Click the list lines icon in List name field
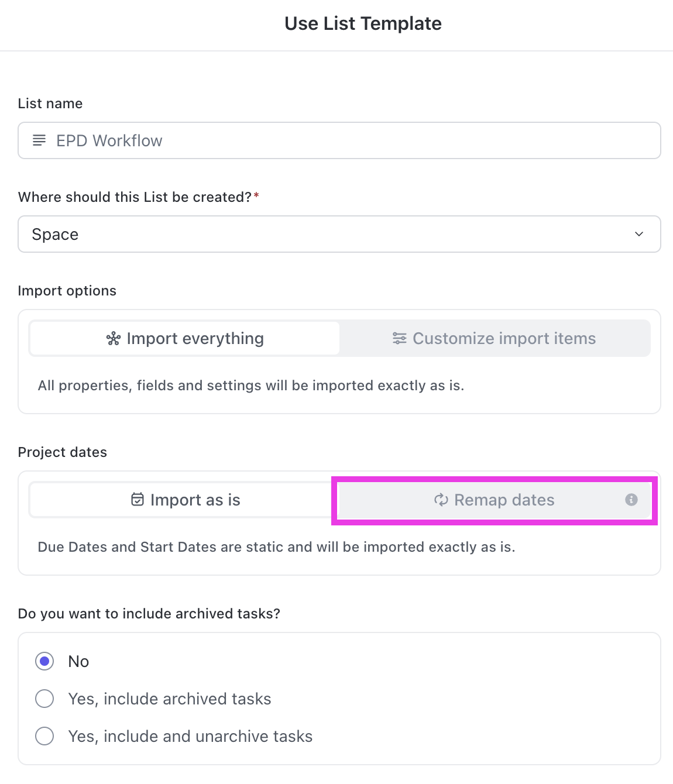The height and width of the screenshot is (784, 673). click(x=39, y=140)
